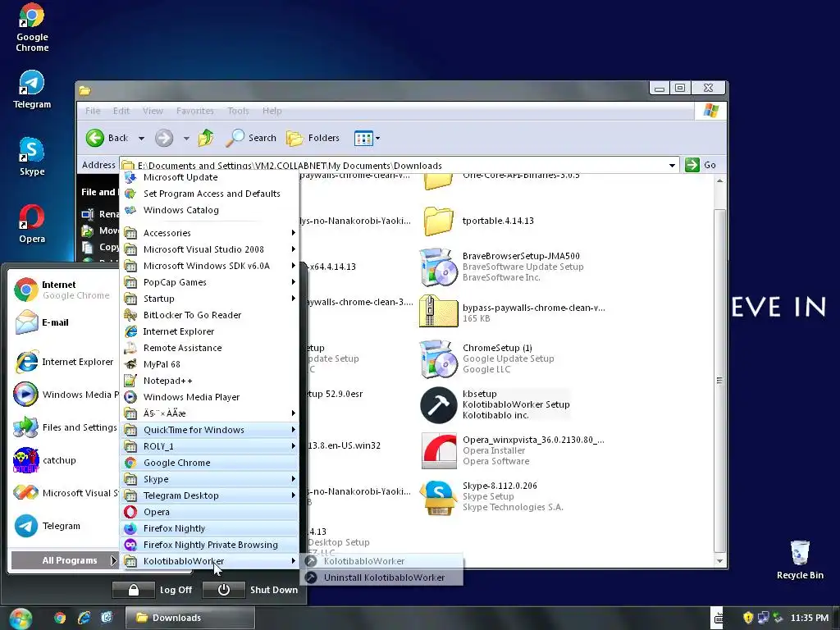Launch Firefox Nightly from programs list

209,528
